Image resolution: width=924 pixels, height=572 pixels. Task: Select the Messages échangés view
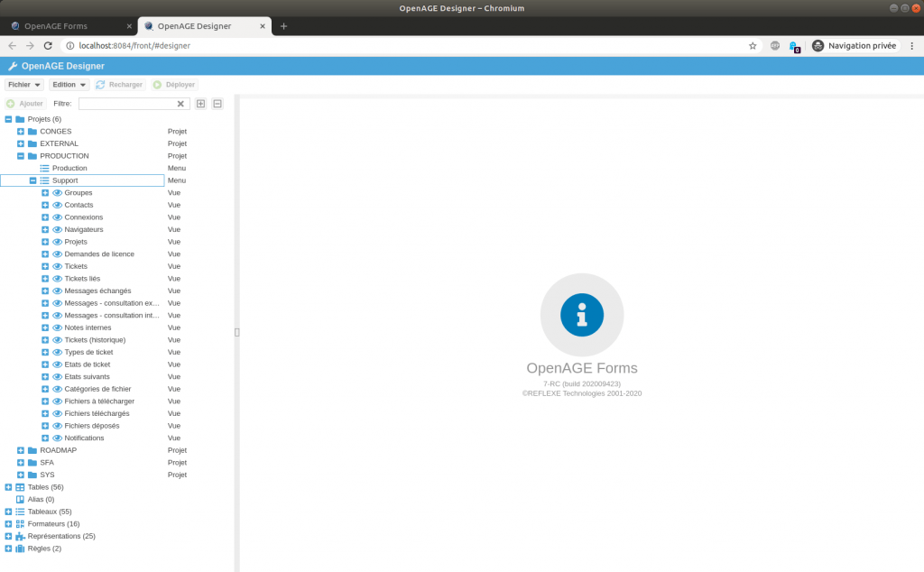(97, 291)
